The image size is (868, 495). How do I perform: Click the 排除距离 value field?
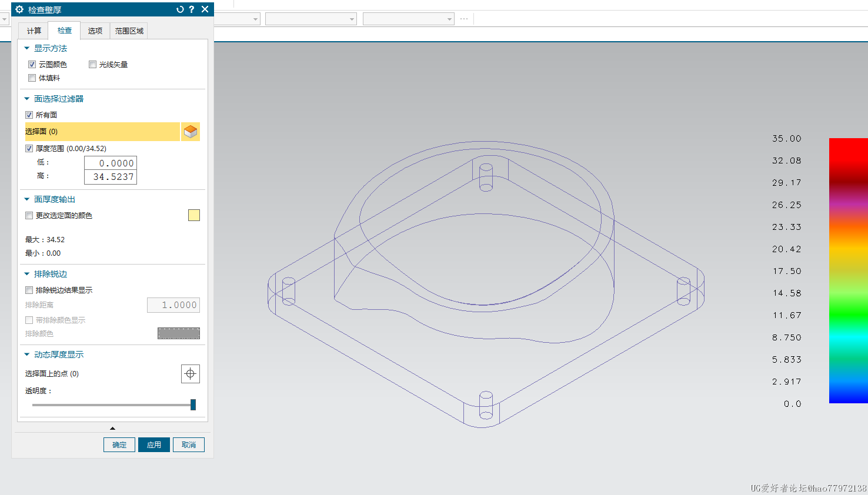click(173, 305)
